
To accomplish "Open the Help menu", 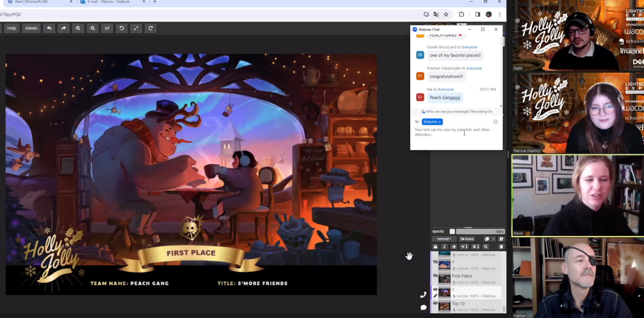I will (12, 28).
